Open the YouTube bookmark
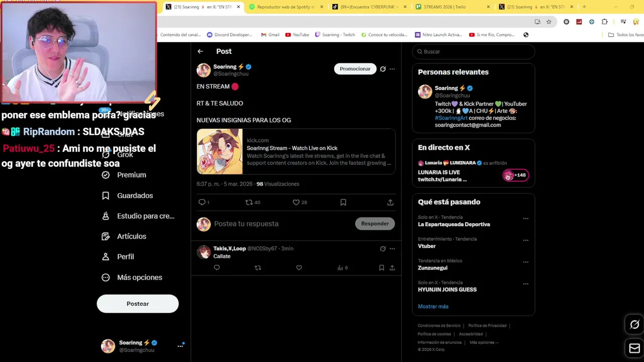The width and height of the screenshot is (644, 362). 297,35
